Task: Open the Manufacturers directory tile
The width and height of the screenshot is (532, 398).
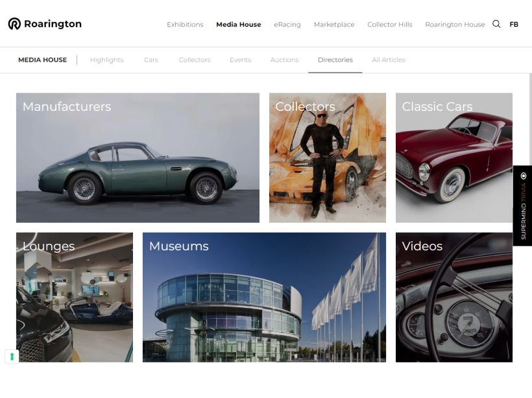Action: click(138, 158)
